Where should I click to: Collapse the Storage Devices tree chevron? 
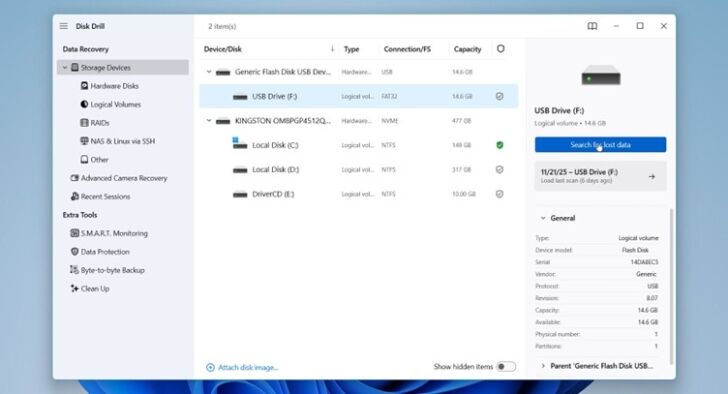pyautogui.click(x=65, y=67)
